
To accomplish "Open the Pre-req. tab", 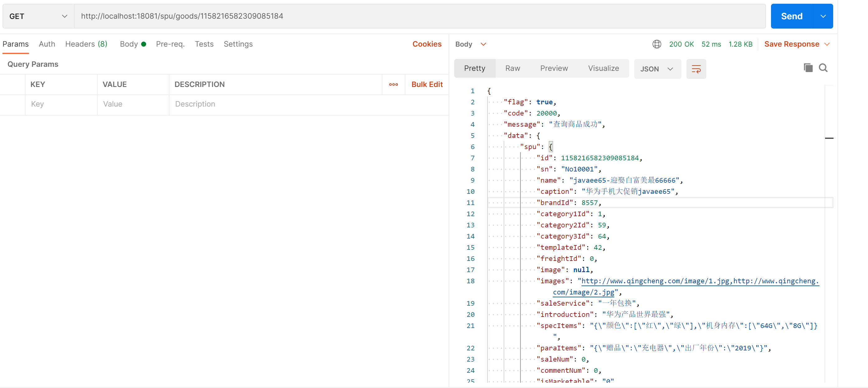I will (x=170, y=44).
